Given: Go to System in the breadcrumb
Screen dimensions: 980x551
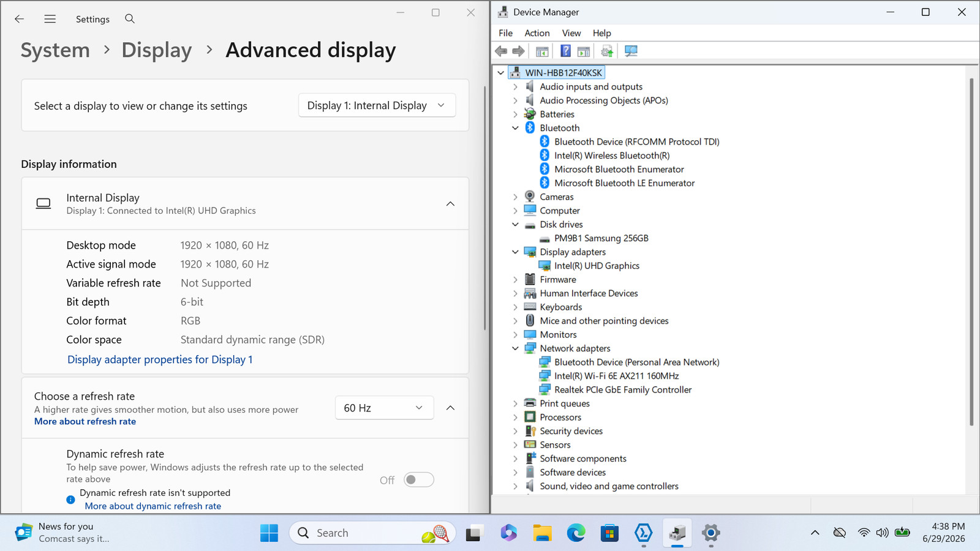Looking at the screenshot, I should point(55,50).
